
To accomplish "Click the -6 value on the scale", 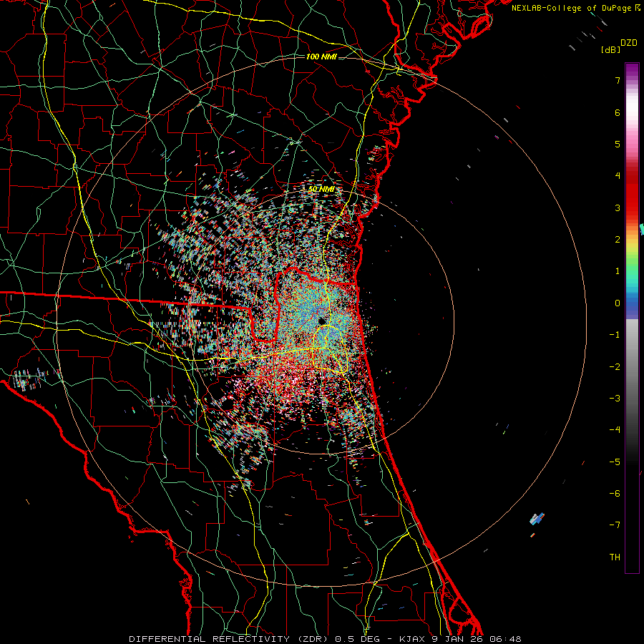I will click(615, 494).
